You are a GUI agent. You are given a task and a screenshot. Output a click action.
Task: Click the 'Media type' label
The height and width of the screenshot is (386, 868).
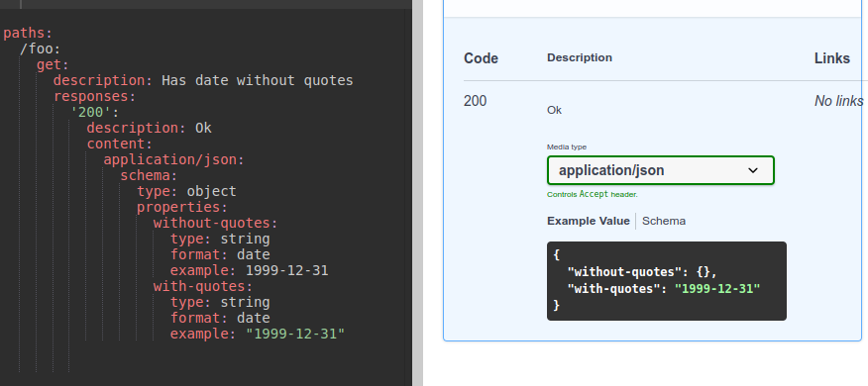point(567,147)
